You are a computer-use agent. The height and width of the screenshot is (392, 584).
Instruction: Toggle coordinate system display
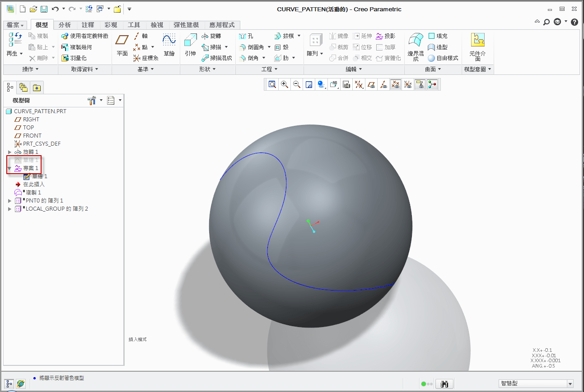[408, 84]
